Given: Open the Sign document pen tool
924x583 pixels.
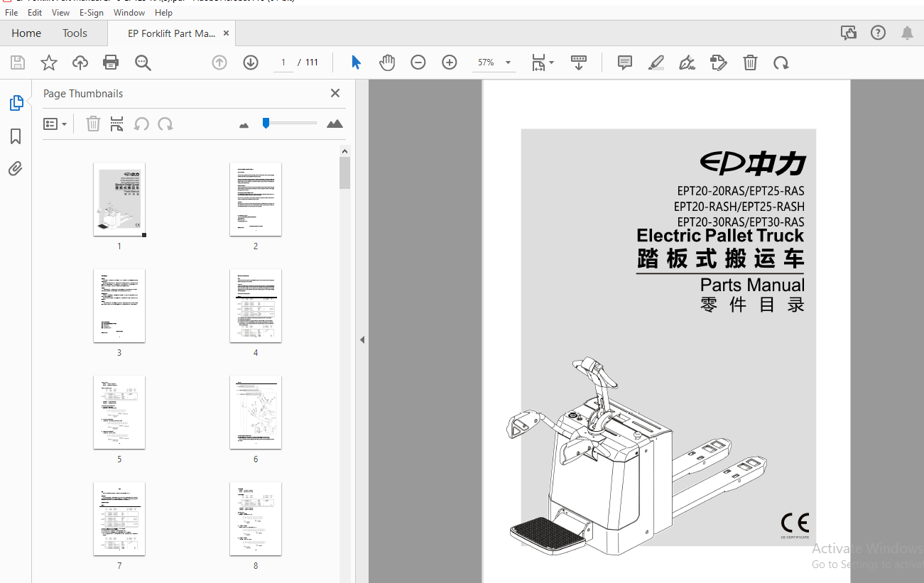Looking at the screenshot, I should 687,62.
